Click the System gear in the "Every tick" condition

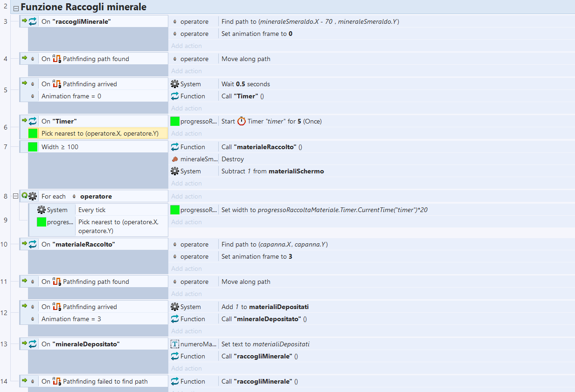[42, 210]
